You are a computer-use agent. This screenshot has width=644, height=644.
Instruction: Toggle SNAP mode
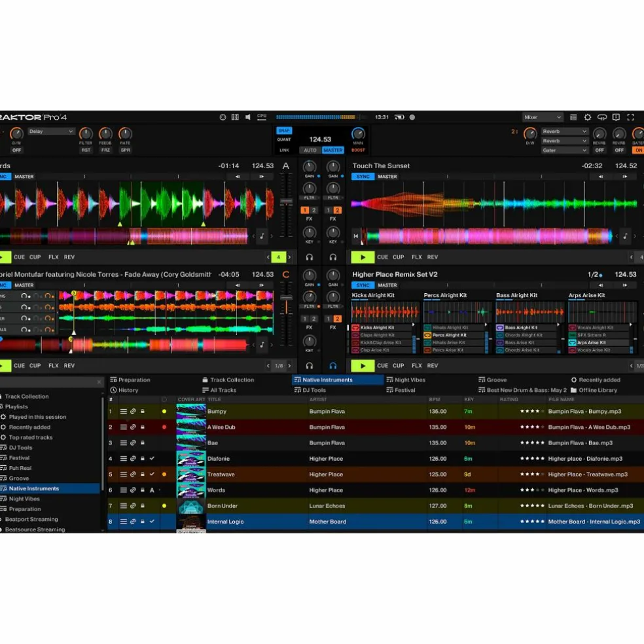284,131
